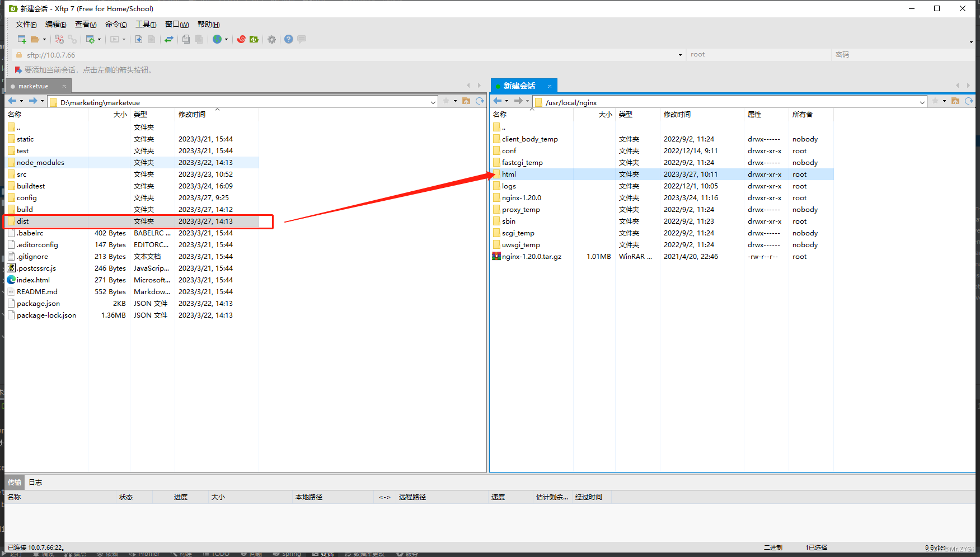Click the feedback speech-bubble icon on the toolbar
Screen dimensions: 980x557
[x=301, y=39]
